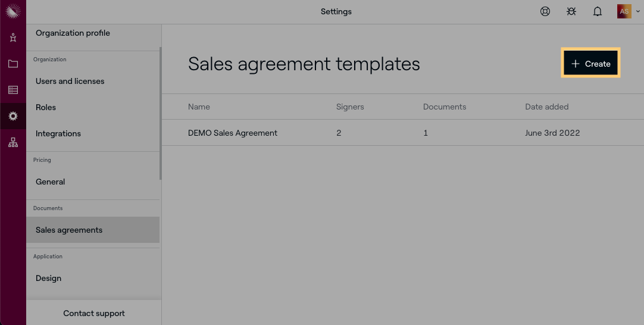Open the org hierarchy icon in rail
This screenshot has height=325, width=644.
(x=13, y=142)
